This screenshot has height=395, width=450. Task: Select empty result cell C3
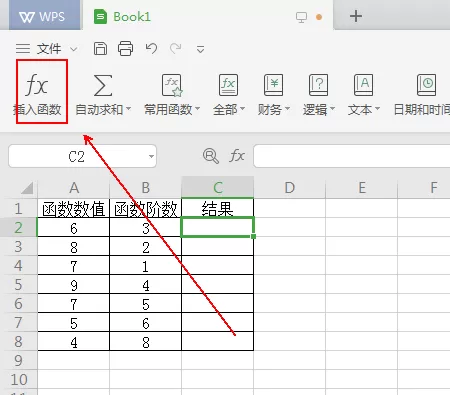tap(218, 246)
